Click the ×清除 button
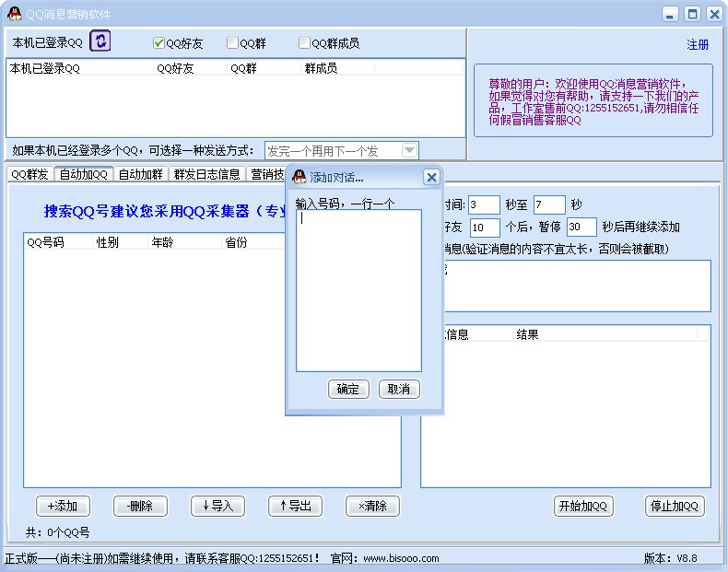This screenshot has height=572, width=728. (x=372, y=506)
